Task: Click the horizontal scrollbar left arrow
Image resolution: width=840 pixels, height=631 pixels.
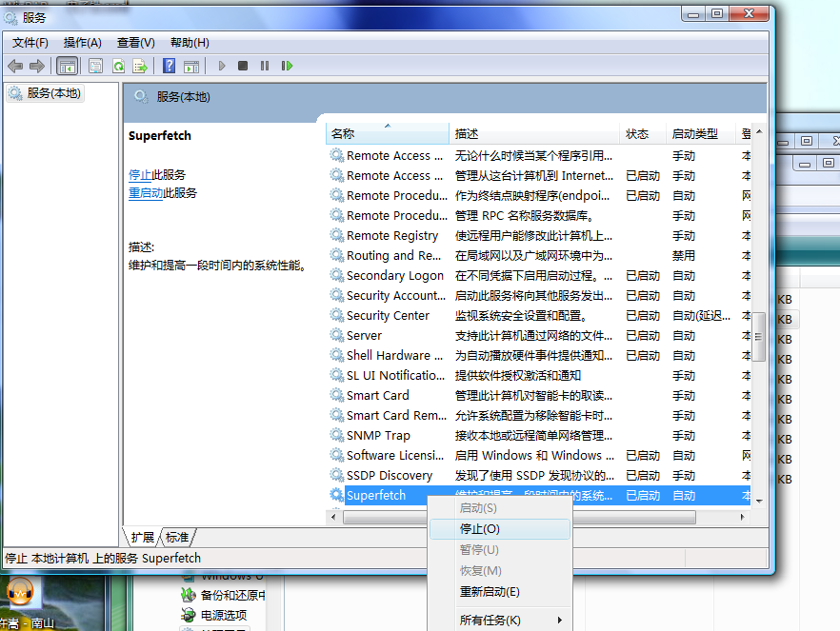Action: (333, 517)
